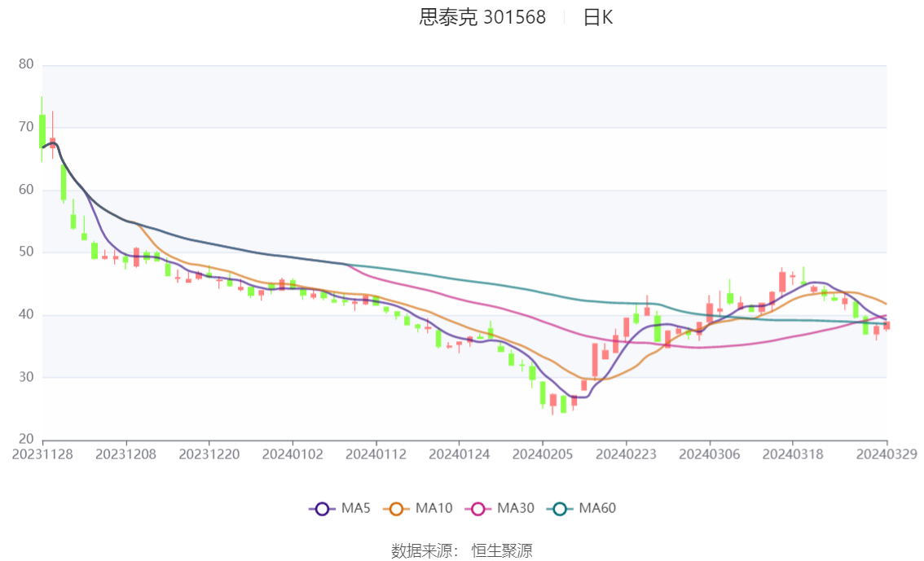
Task: Toggle the MA5 legend series
Action: (340, 509)
